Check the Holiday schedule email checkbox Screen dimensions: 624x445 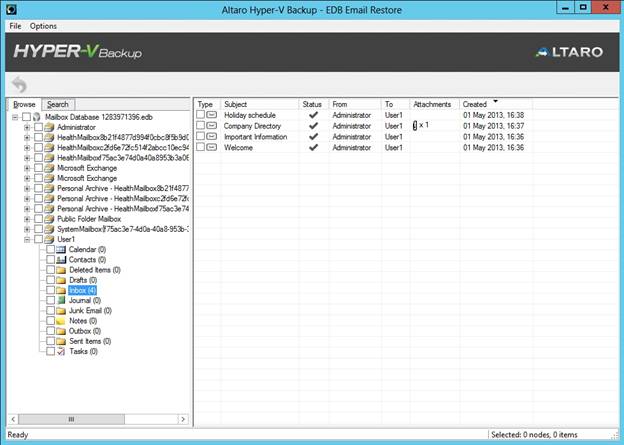(x=201, y=115)
